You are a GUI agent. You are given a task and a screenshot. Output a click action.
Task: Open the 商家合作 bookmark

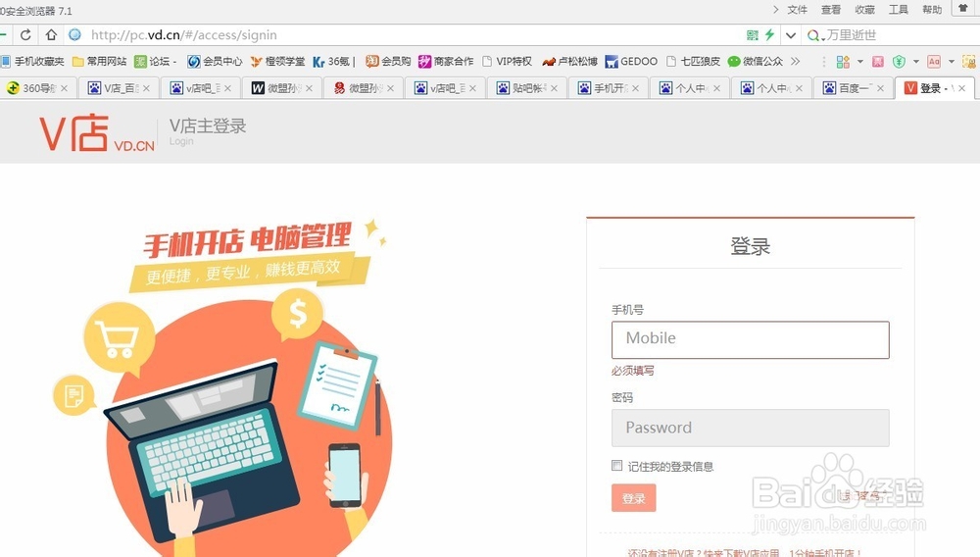click(x=446, y=61)
